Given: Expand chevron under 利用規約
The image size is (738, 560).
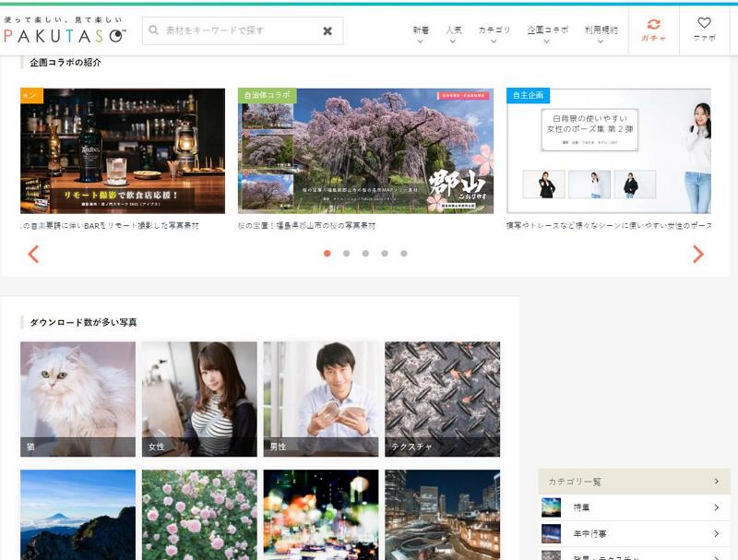Looking at the screenshot, I should 601,42.
